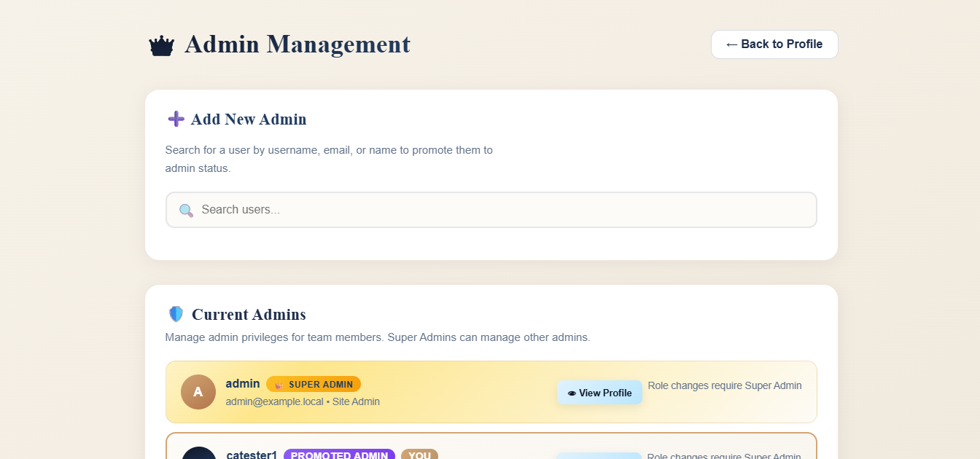Click the Current Admins heading
Screen dimensions: 980x459
pyautogui.click(x=249, y=315)
